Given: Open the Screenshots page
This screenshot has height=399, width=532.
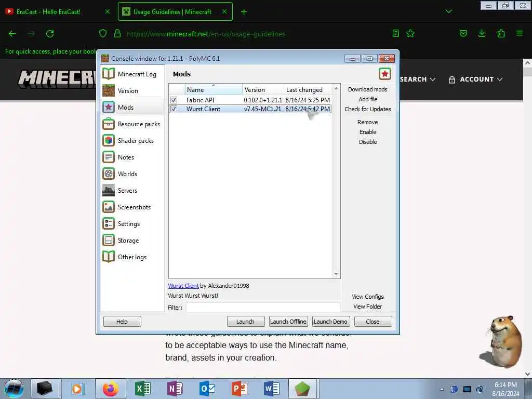Looking at the screenshot, I should coord(132,207).
